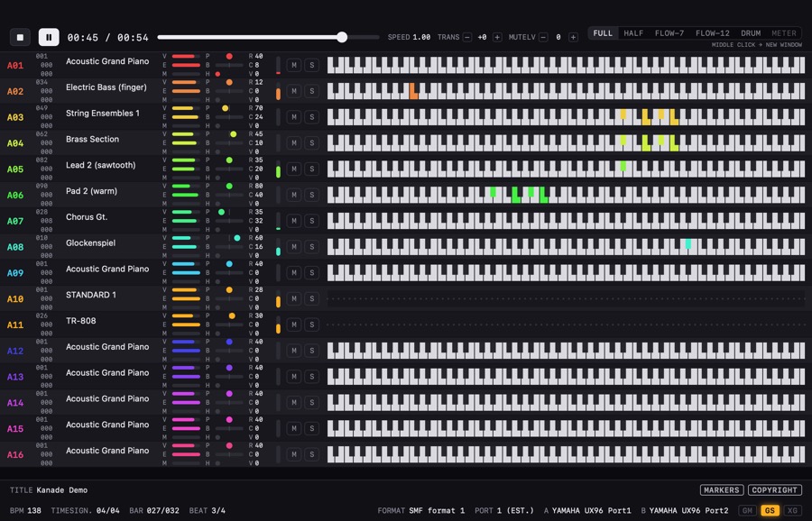This screenshot has width=812, height=521.
Task: Click the playback position slider knob
Action: click(342, 37)
